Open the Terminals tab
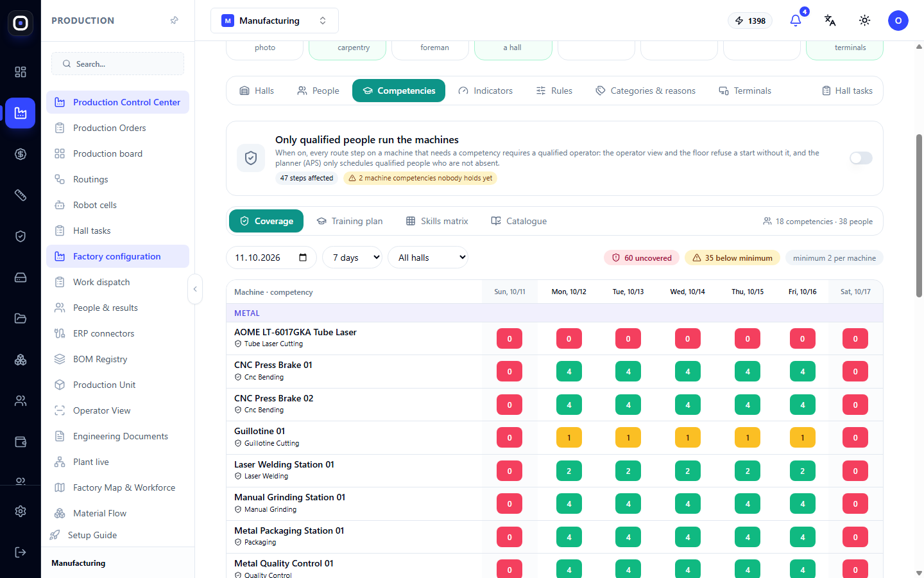The image size is (924, 578). pyautogui.click(x=745, y=91)
